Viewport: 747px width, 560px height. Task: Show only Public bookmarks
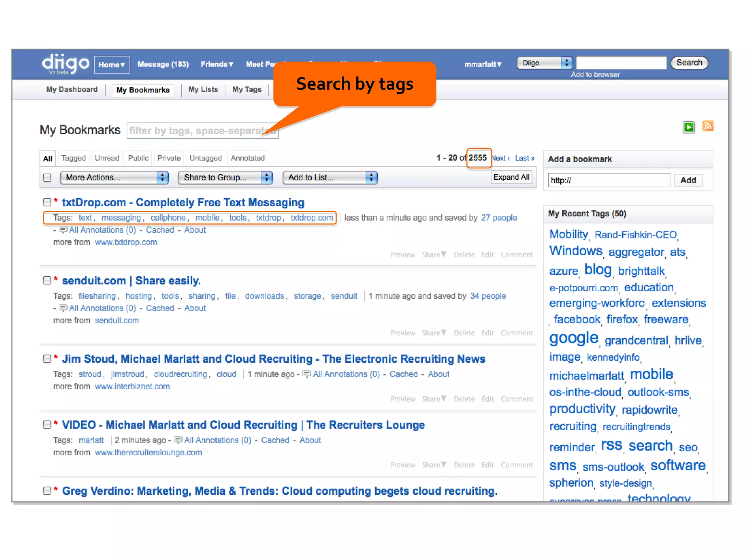(138, 158)
